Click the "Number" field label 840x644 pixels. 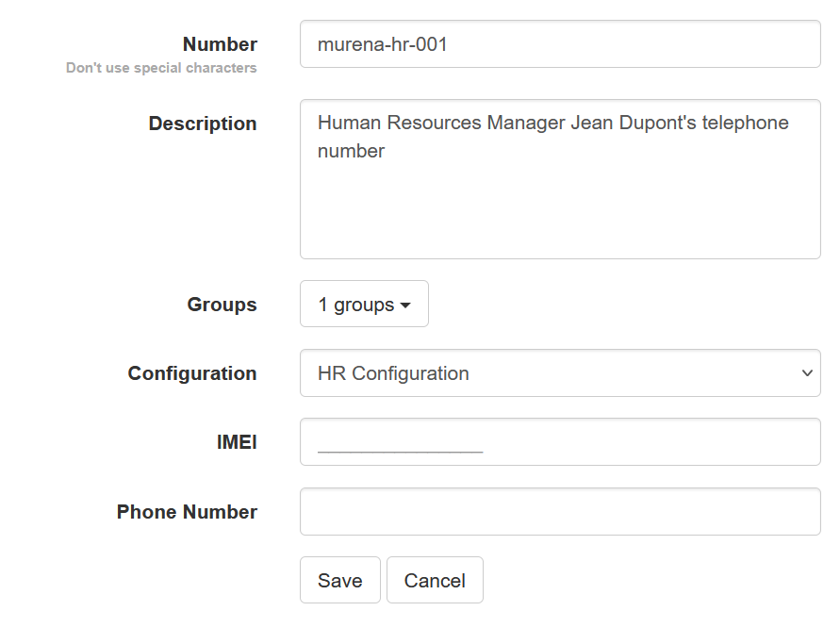(220, 44)
